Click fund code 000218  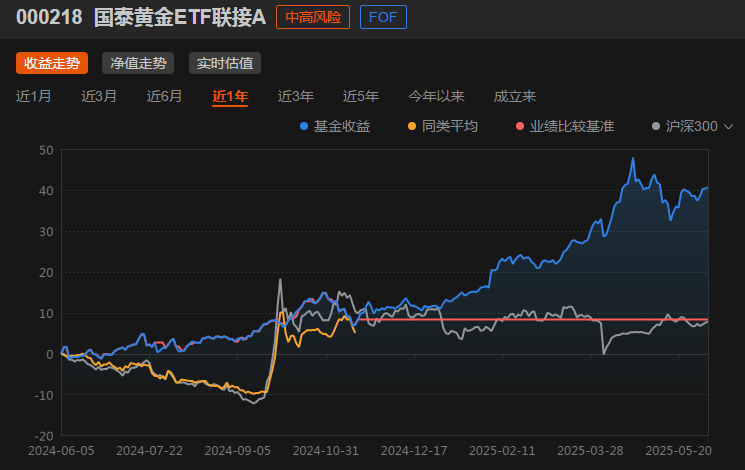tap(49, 18)
